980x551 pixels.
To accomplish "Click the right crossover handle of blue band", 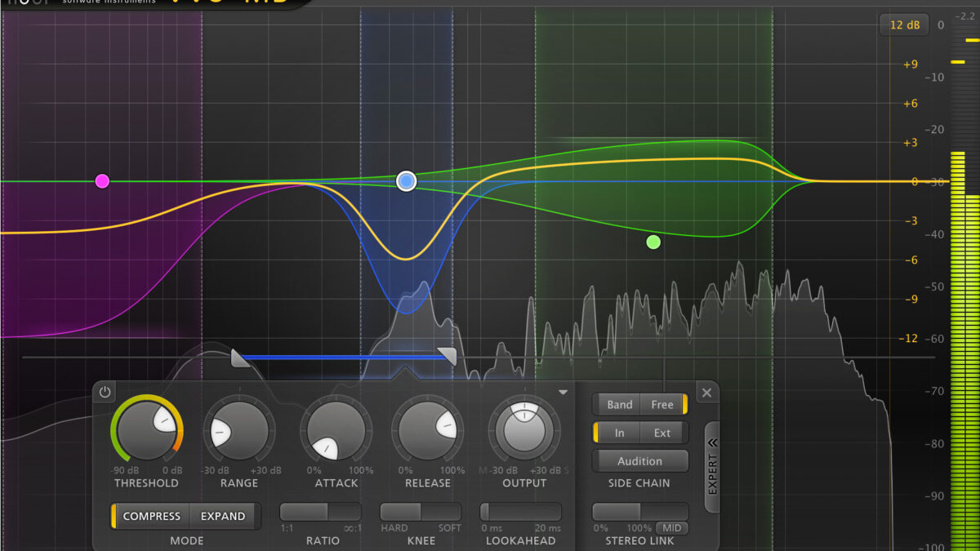I will click(x=447, y=355).
